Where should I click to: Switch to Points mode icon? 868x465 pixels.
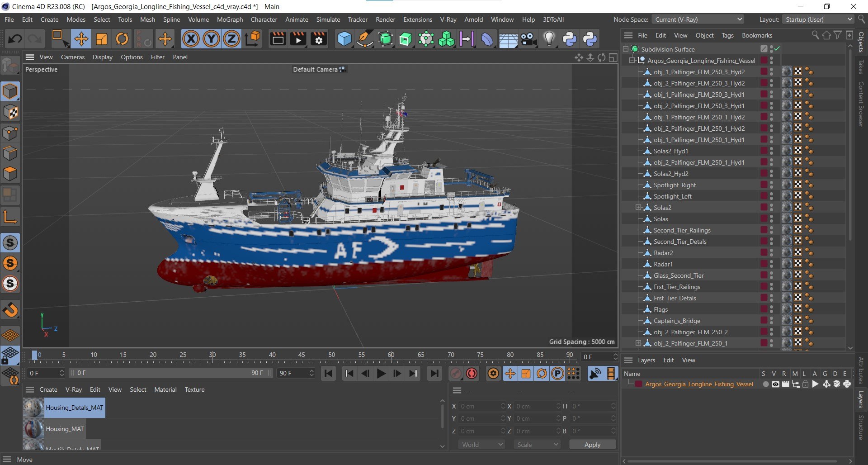pyautogui.click(x=10, y=133)
